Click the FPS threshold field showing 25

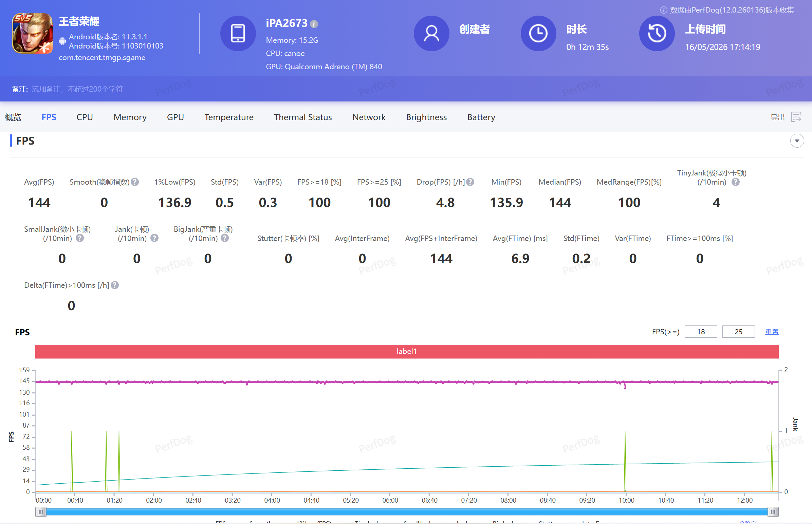click(738, 332)
